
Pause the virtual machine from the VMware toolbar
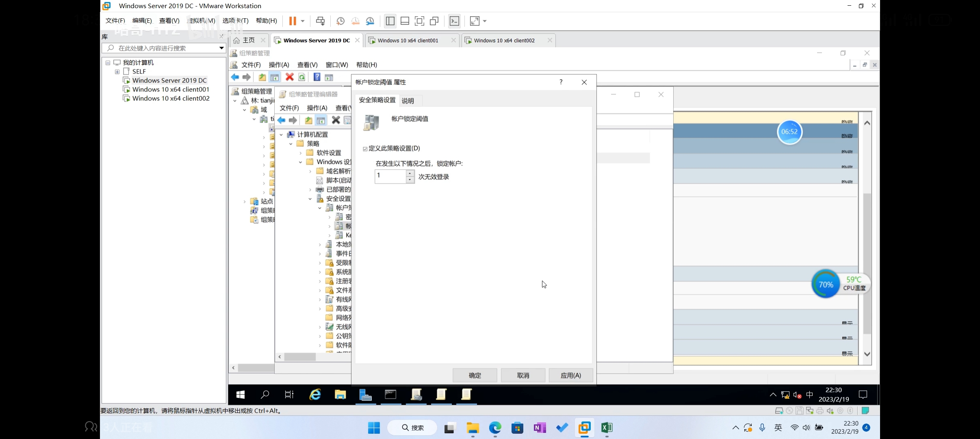click(292, 21)
